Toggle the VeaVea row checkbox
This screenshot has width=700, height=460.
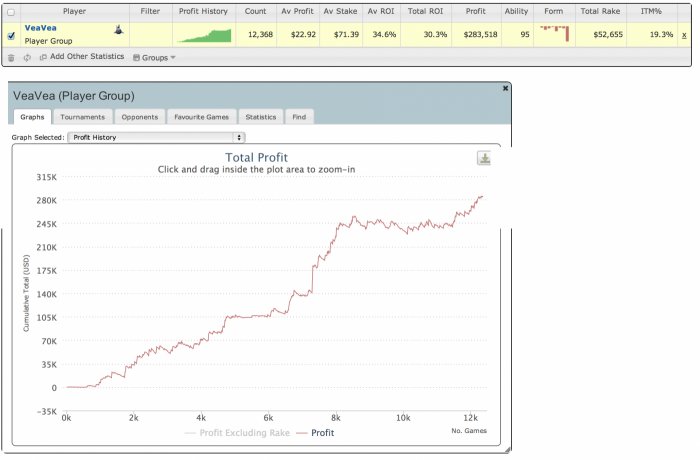(11, 35)
